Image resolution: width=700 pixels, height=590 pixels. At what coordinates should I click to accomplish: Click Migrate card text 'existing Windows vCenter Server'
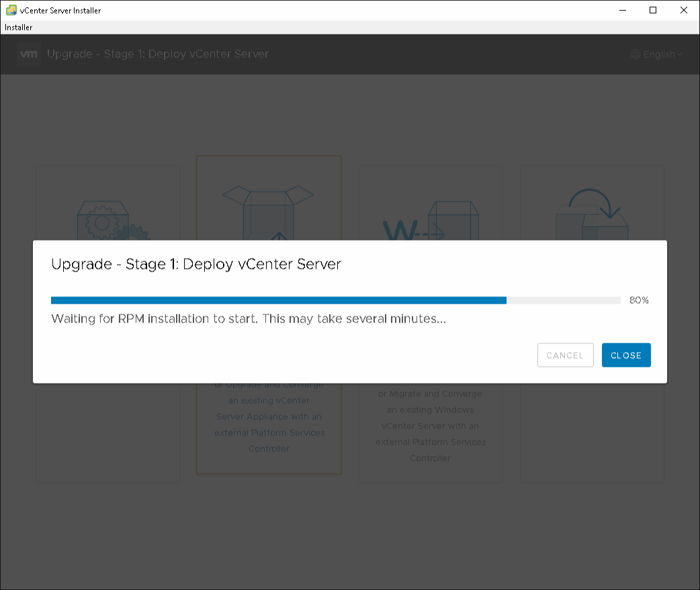pyautogui.click(x=430, y=418)
